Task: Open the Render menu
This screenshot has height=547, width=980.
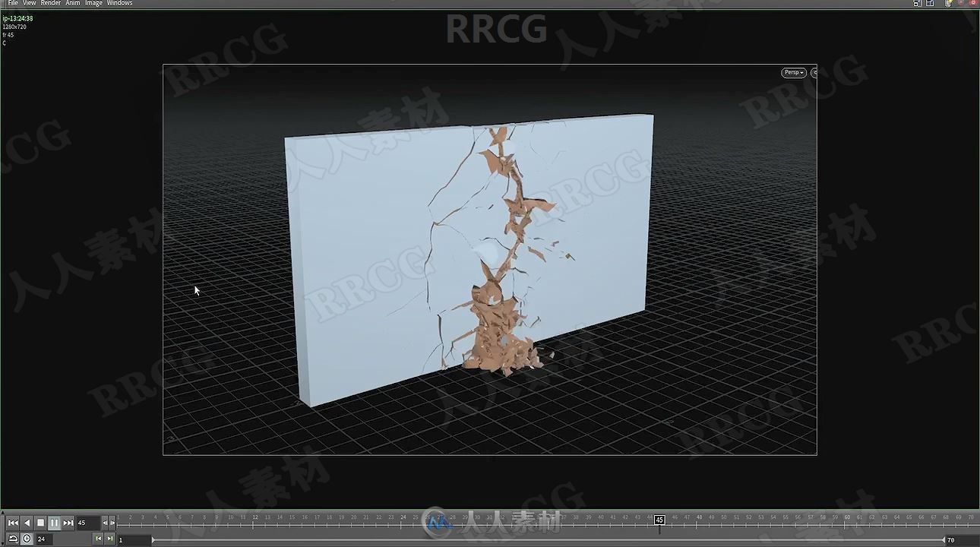Action: (50, 3)
